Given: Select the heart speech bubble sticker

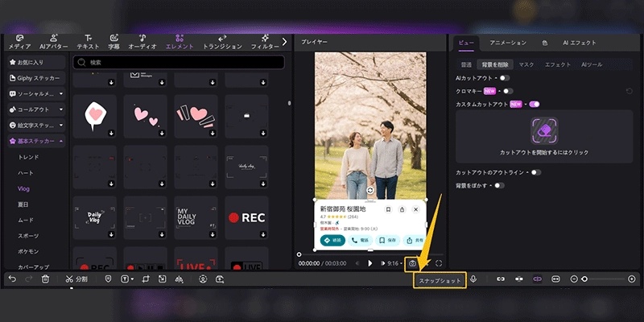Looking at the screenshot, I should [95, 116].
